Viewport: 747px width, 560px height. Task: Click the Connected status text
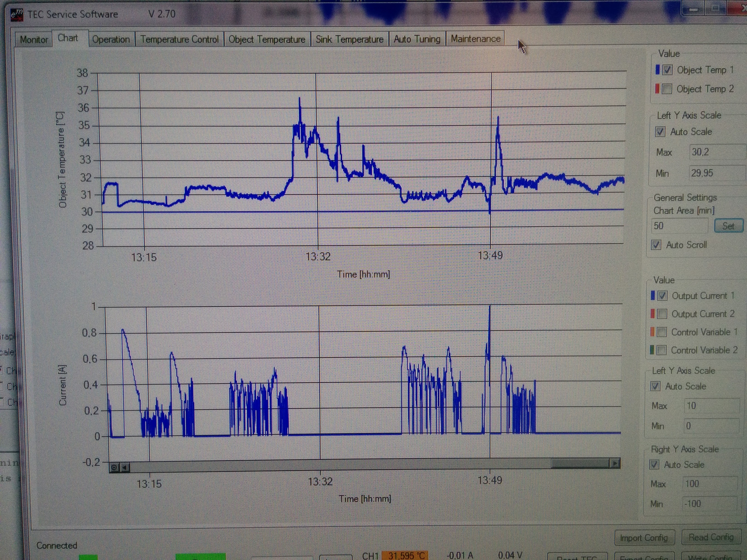(57, 545)
